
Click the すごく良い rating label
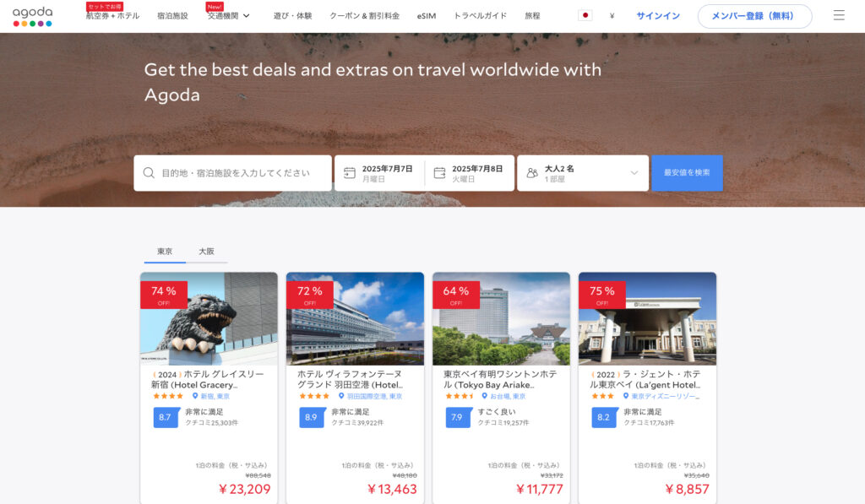coord(497,412)
